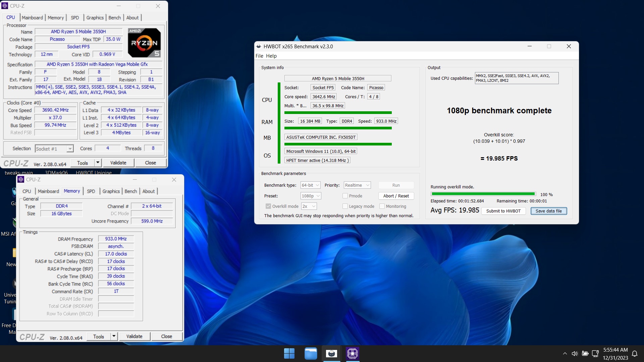Click the HWBOT x265 title bar icon
Screen dimensions: 644x362
(x=259, y=46)
